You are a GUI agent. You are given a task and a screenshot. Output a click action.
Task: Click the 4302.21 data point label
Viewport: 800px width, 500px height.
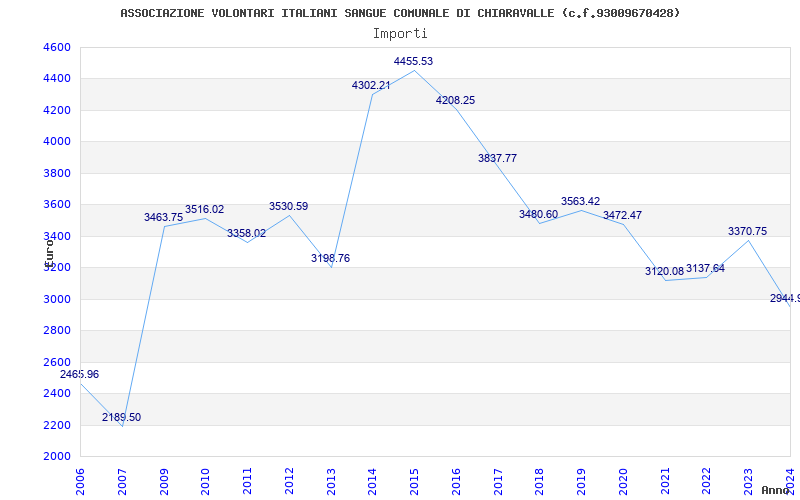pos(371,85)
